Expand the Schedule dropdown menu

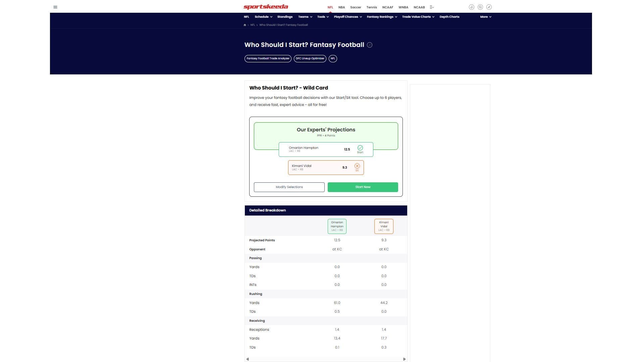(x=263, y=17)
